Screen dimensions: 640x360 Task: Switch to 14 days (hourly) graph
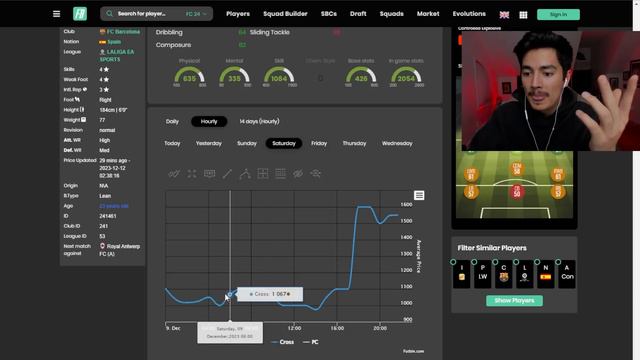coord(259,122)
